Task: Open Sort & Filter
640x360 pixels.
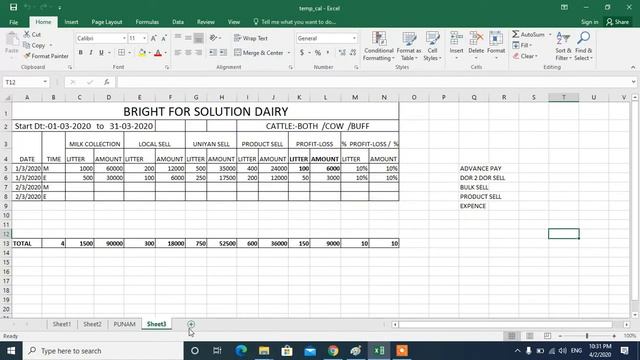Action: click(x=563, y=46)
